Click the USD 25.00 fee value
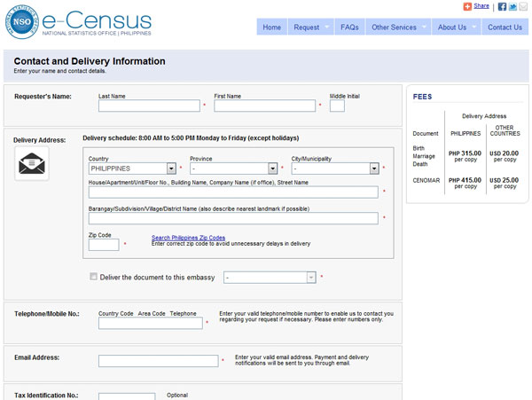This screenshot has width=532, height=400. tap(505, 180)
